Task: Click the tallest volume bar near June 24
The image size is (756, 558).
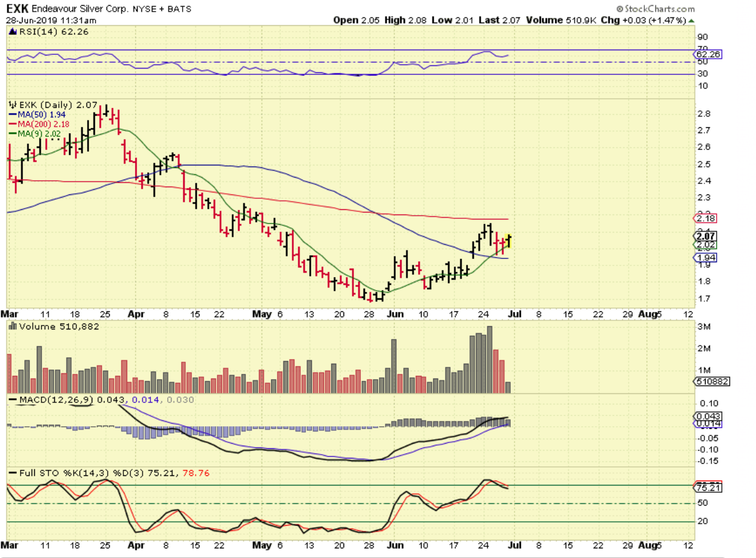Action: [490, 360]
